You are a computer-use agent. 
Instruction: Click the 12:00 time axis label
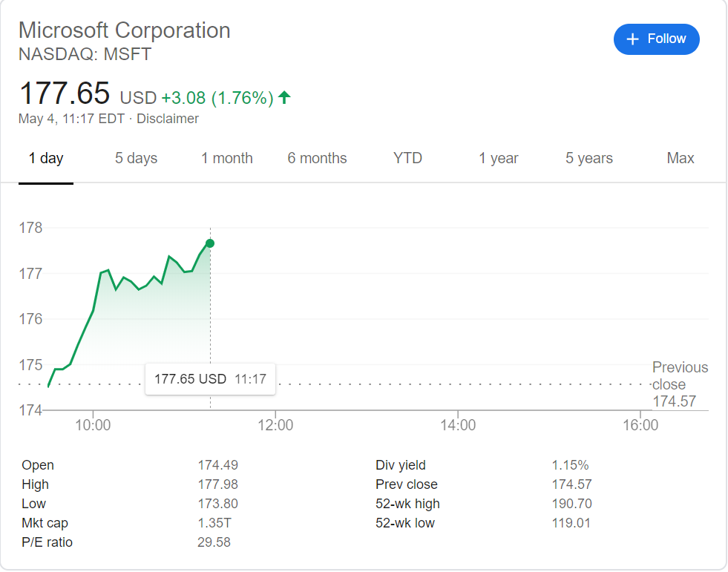275,425
